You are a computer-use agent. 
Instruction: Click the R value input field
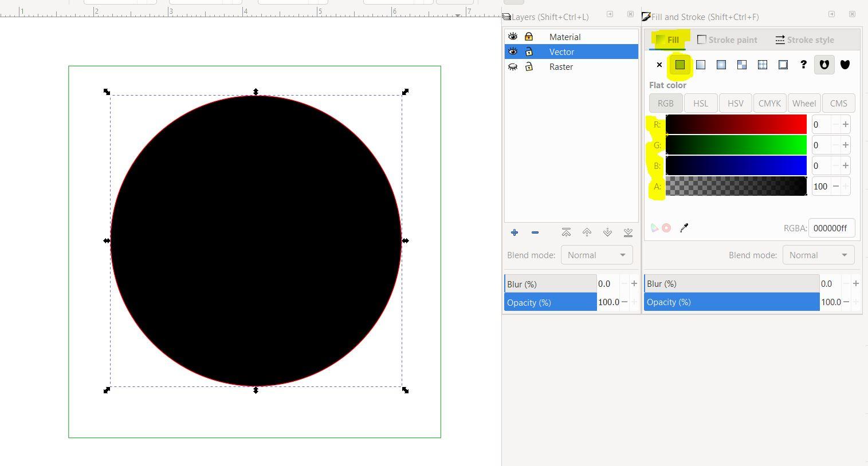(x=821, y=124)
